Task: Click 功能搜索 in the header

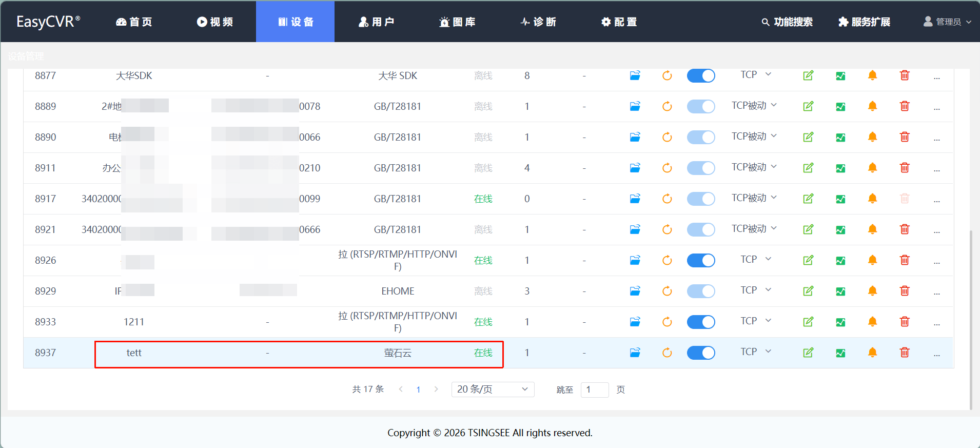Action: point(787,22)
